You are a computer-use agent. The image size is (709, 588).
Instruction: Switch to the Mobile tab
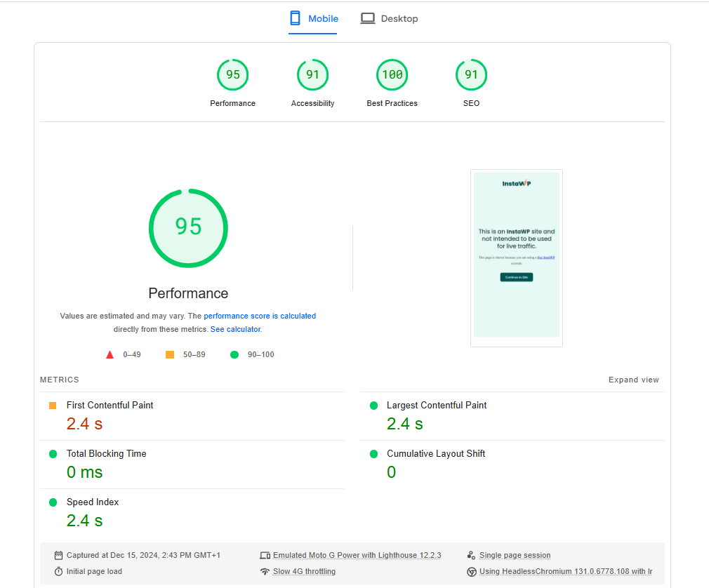314,19
